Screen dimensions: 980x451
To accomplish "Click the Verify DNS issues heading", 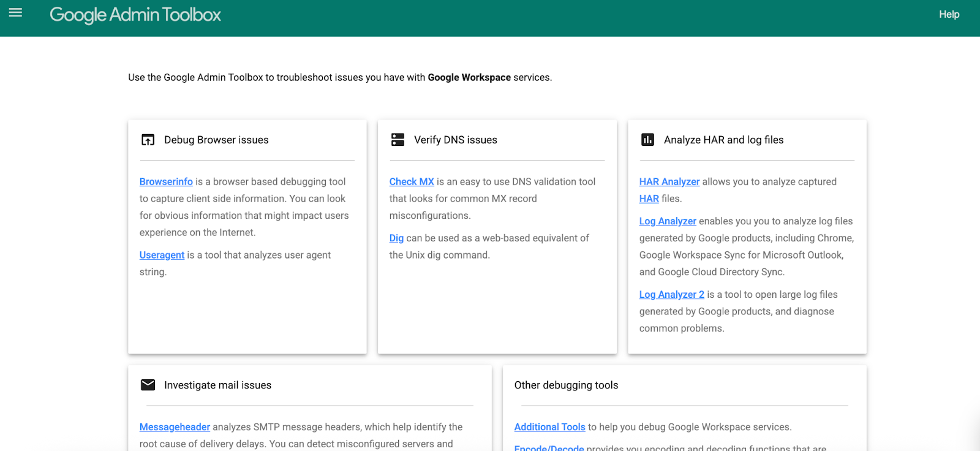I will [456, 140].
